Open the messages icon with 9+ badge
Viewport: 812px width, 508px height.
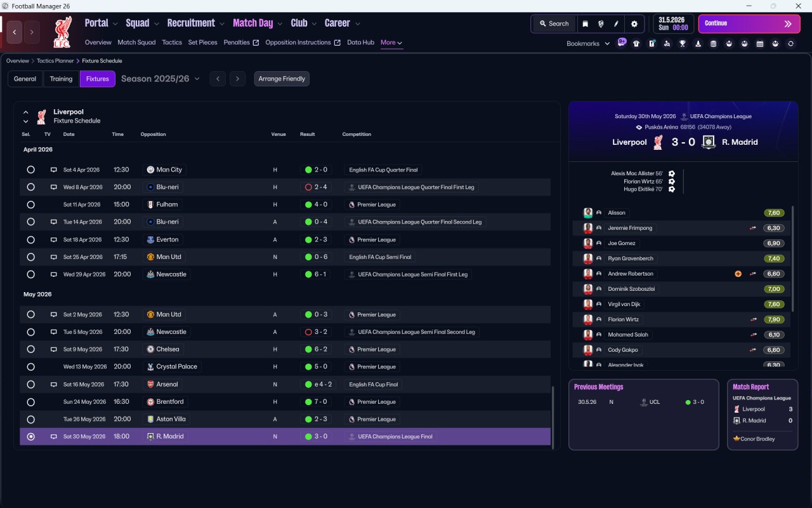click(622, 43)
